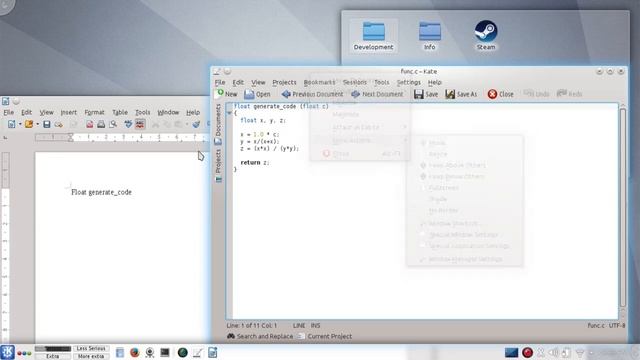Screen dimensions: 640x360
Task: Click the volume speaker tray icon
Action: coord(554,352)
